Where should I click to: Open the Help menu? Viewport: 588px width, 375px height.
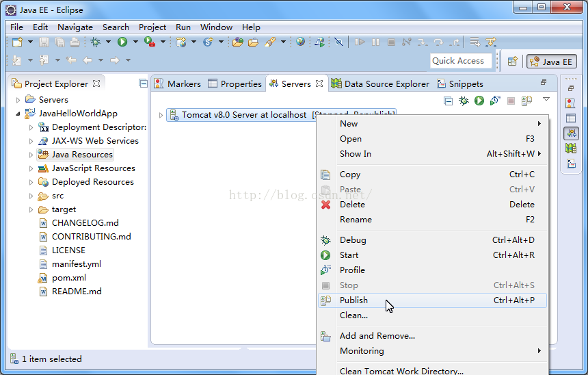(251, 27)
